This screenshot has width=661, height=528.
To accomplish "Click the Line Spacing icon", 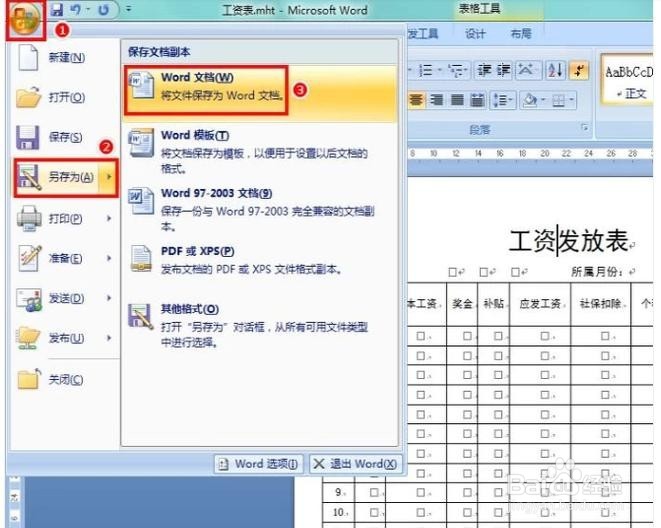I will (x=502, y=100).
